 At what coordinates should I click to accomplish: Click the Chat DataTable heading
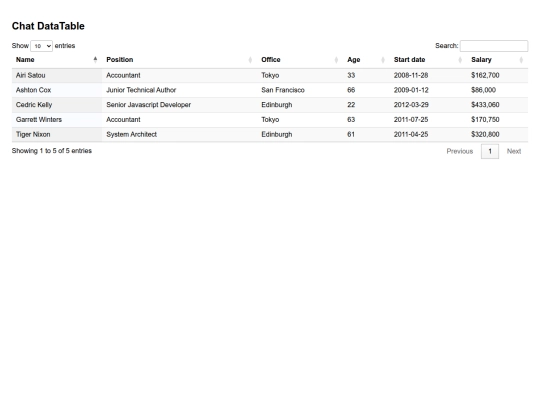tap(48, 26)
